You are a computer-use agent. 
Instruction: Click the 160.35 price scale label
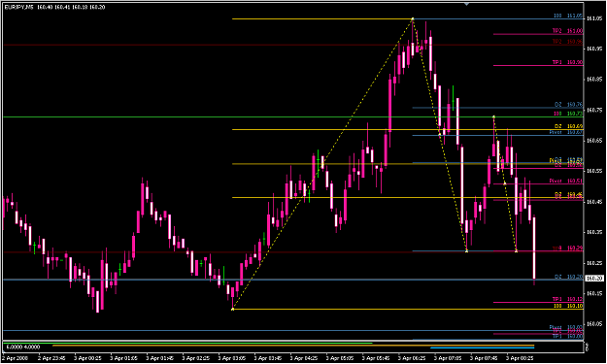594,232
